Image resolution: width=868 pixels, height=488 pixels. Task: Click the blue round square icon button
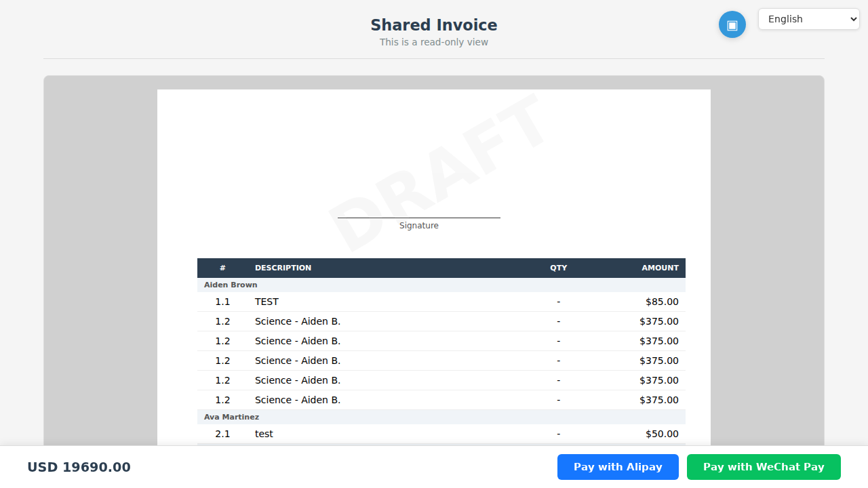pos(732,24)
